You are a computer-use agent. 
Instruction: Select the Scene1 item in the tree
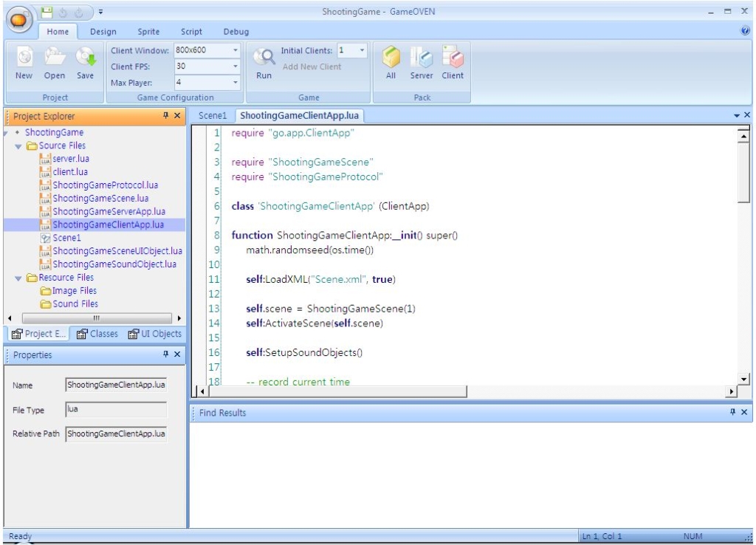tap(66, 238)
